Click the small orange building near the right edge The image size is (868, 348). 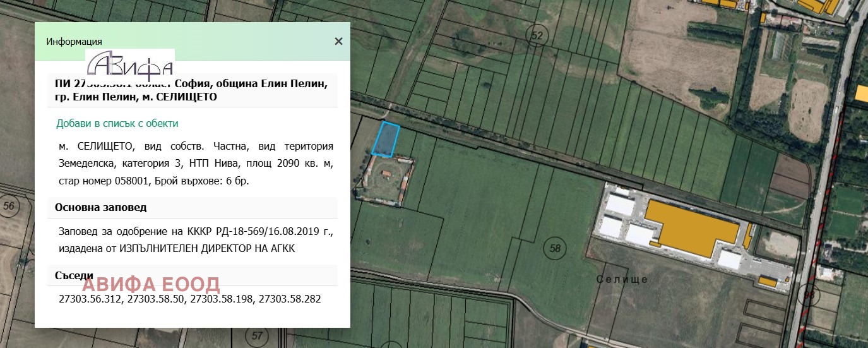862,93
